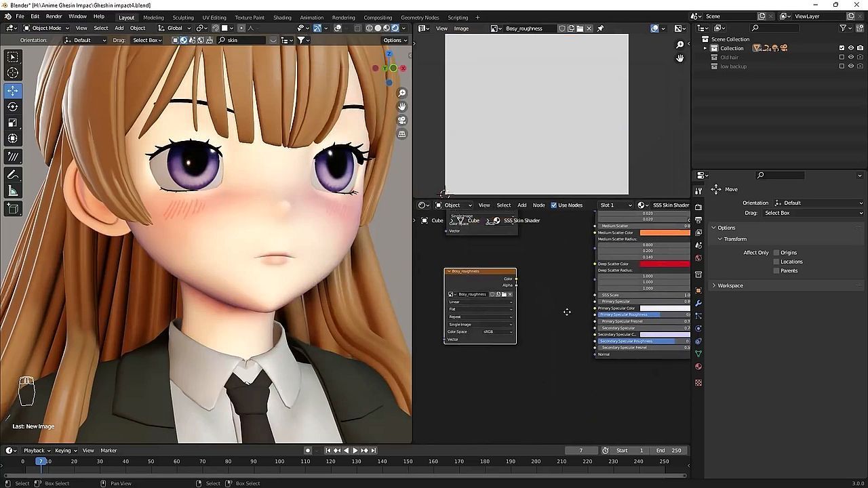Open the Object Mode dropdown
This screenshot has height=488, width=868.
[x=46, y=28]
